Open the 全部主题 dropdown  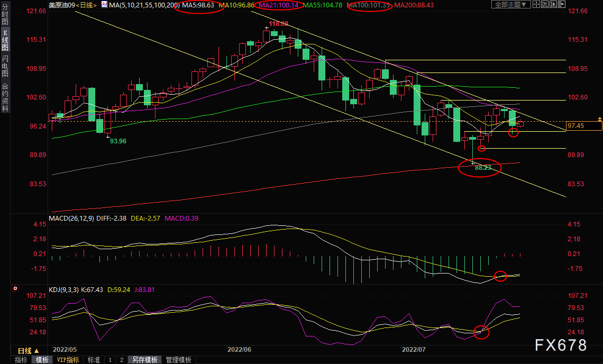[x=511, y=5]
